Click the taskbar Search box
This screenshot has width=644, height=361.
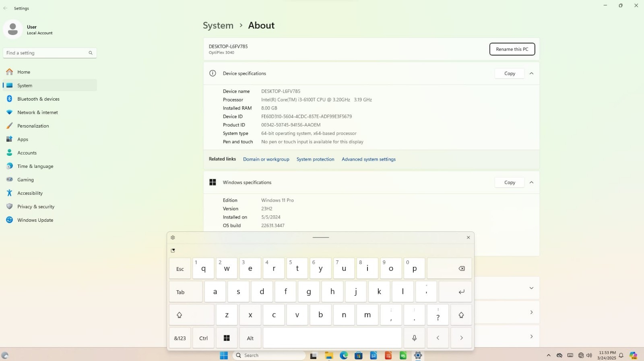pos(269,355)
